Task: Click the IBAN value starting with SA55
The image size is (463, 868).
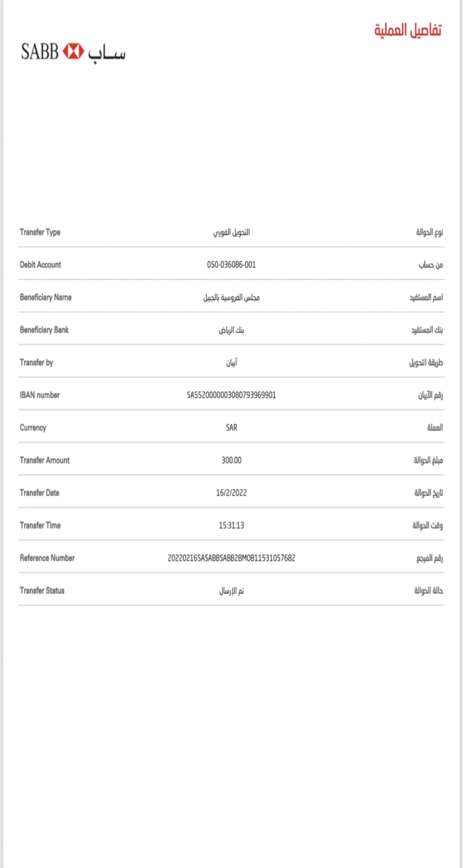Action: coord(231,395)
